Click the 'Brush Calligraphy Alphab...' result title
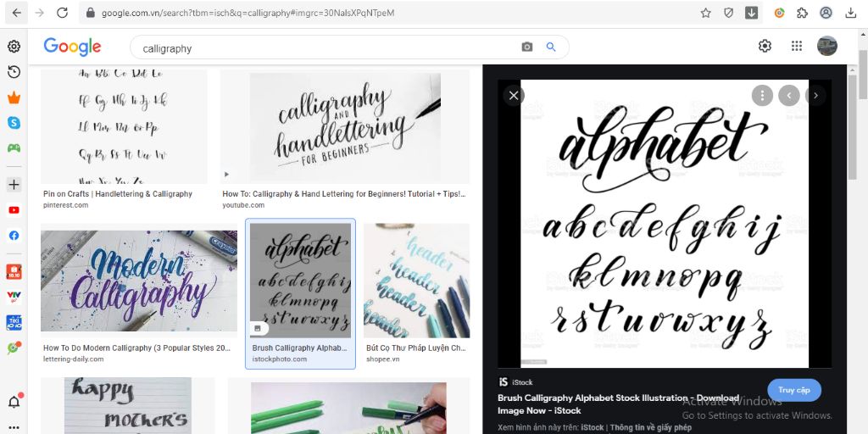This screenshot has width=868, height=434. (x=300, y=348)
